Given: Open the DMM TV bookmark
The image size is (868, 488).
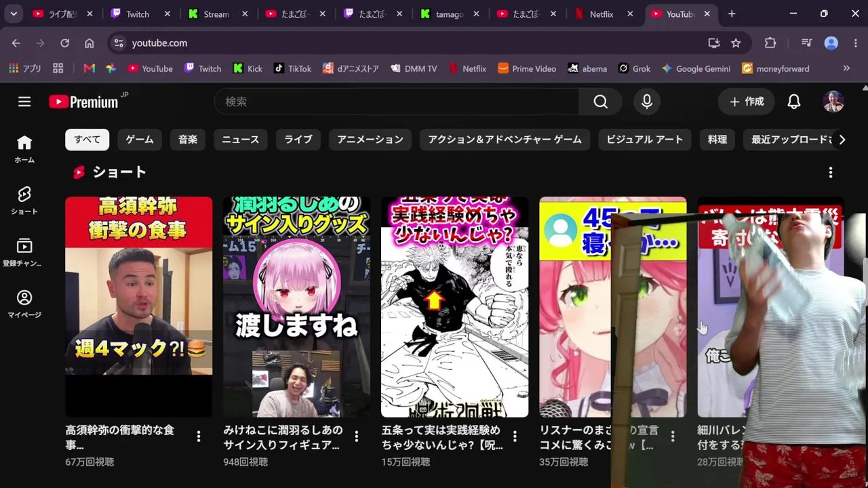Looking at the screenshot, I should (x=414, y=68).
